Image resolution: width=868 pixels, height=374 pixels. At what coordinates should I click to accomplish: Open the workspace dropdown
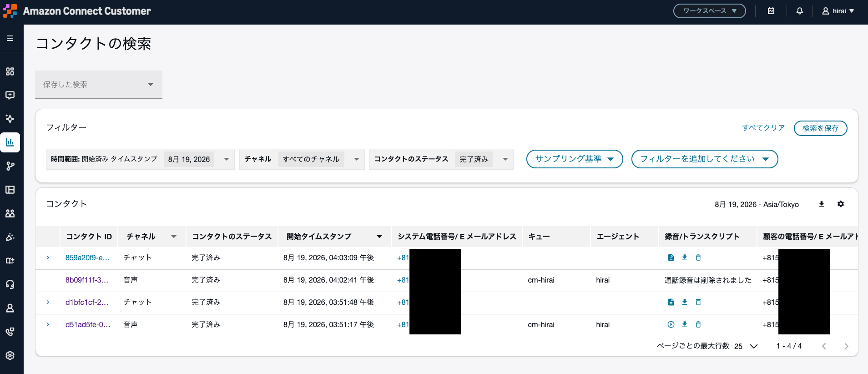(710, 11)
